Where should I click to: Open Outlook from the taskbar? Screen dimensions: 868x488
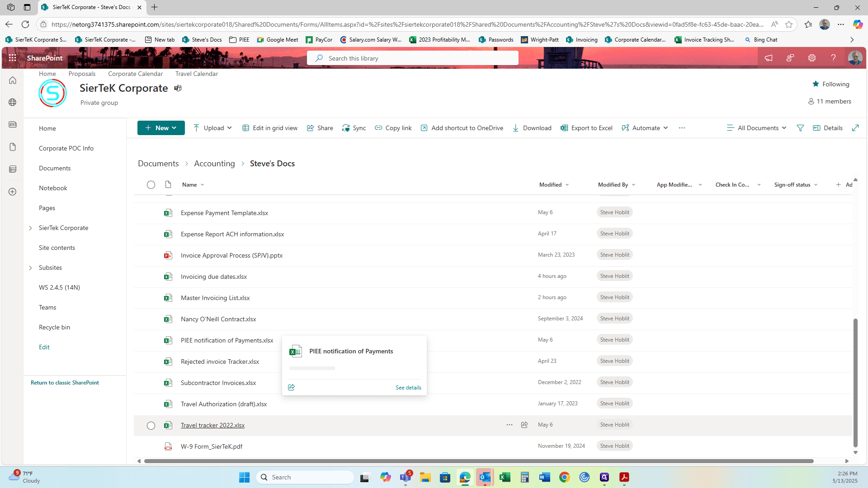[485, 477]
